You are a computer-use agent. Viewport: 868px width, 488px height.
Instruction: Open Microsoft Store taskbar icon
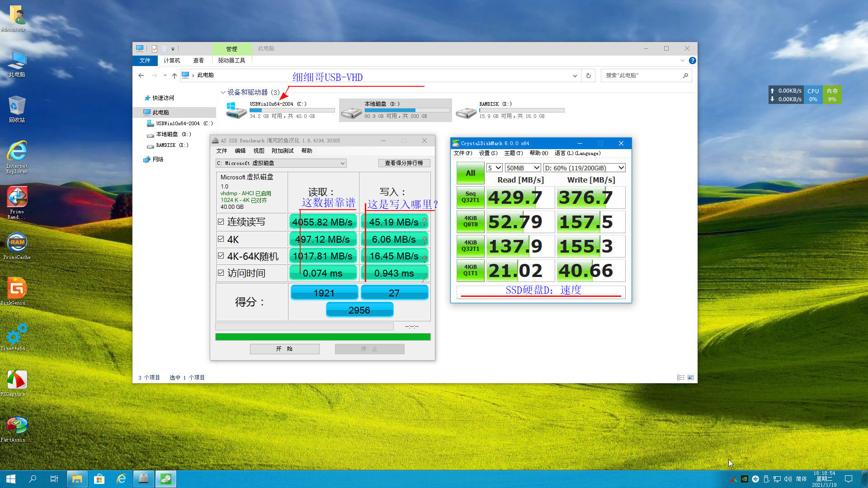(x=99, y=479)
